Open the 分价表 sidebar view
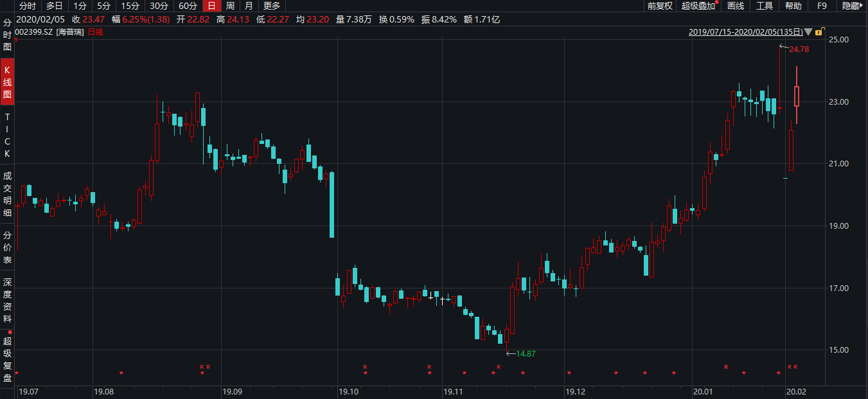This screenshot has width=868, height=399. 8,247
